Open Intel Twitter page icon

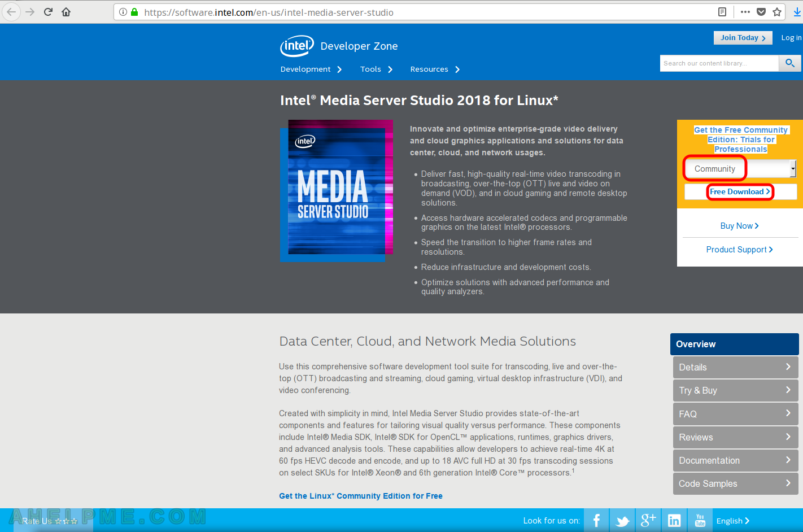(x=622, y=520)
